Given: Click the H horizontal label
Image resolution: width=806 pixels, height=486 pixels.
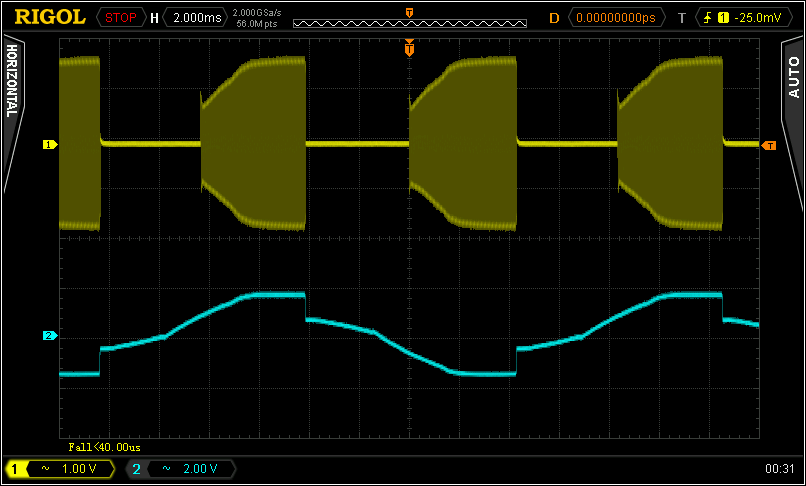Looking at the screenshot, I should coord(154,19).
